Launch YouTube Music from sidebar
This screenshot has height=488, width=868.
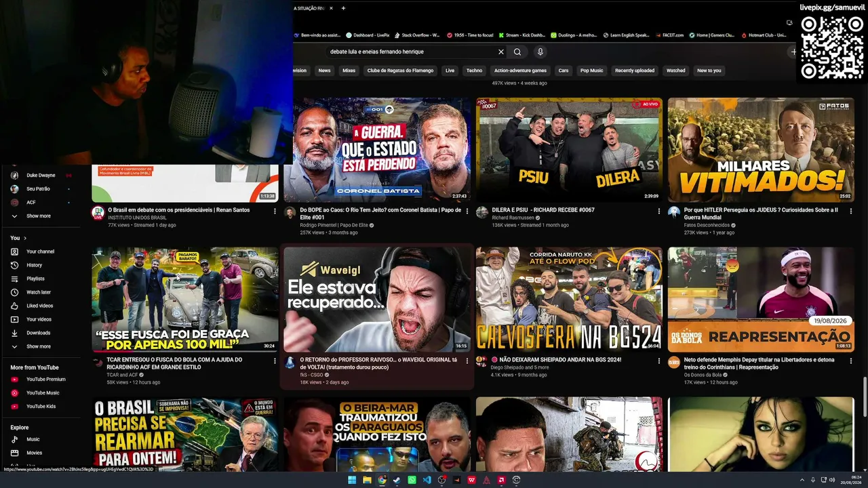point(40,392)
